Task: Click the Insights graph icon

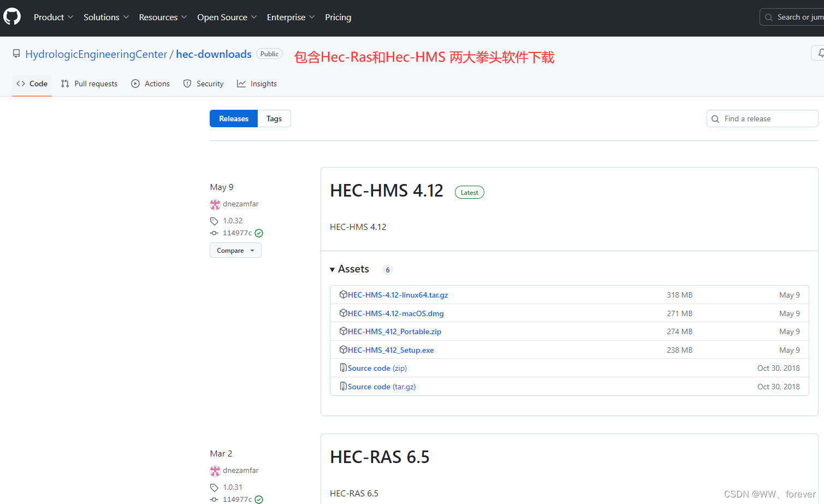Action: click(x=241, y=84)
